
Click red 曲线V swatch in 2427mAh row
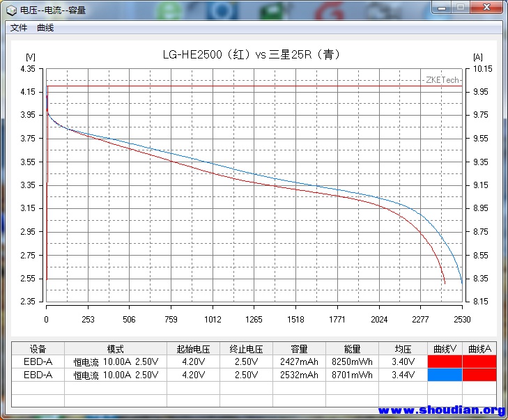click(x=445, y=361)
